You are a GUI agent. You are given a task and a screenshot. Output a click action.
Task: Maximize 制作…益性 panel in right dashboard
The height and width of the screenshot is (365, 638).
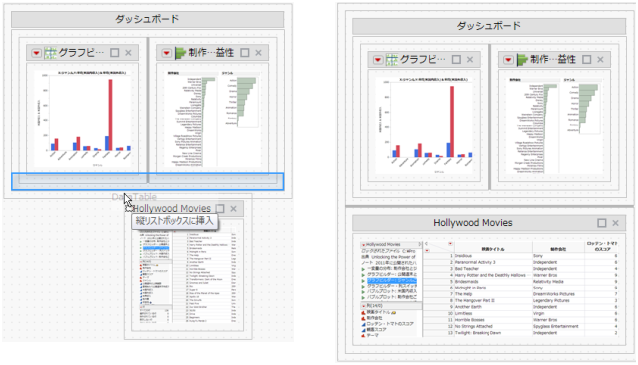click(x=586, y=60)
